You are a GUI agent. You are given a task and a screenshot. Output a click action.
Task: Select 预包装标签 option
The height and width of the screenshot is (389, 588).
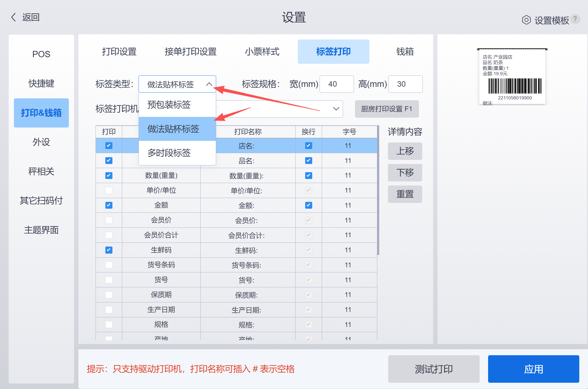tap(177, 105)
